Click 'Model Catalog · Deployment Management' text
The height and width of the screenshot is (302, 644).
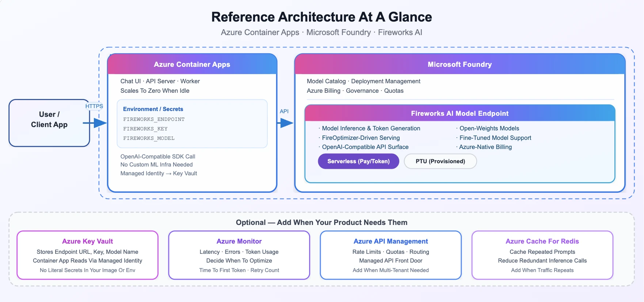363,81
